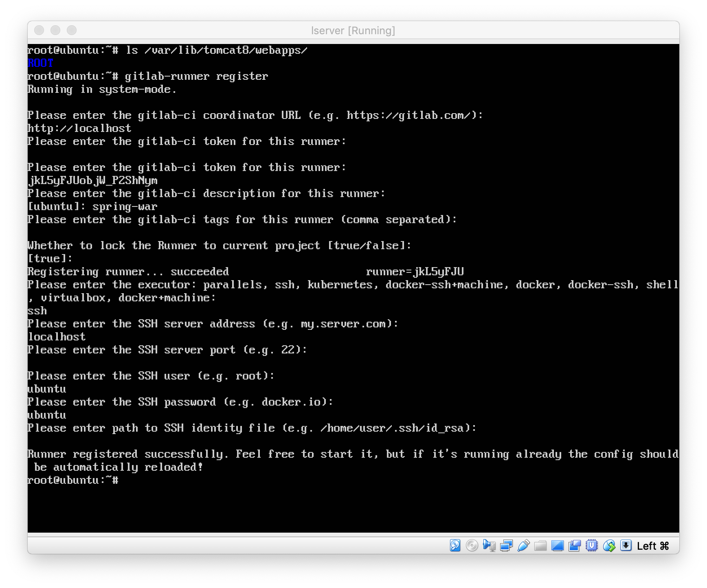The height and width of the screenshot is (588, 707).
Task: Select the SSH password prompt line
Action: click(180, 402)
